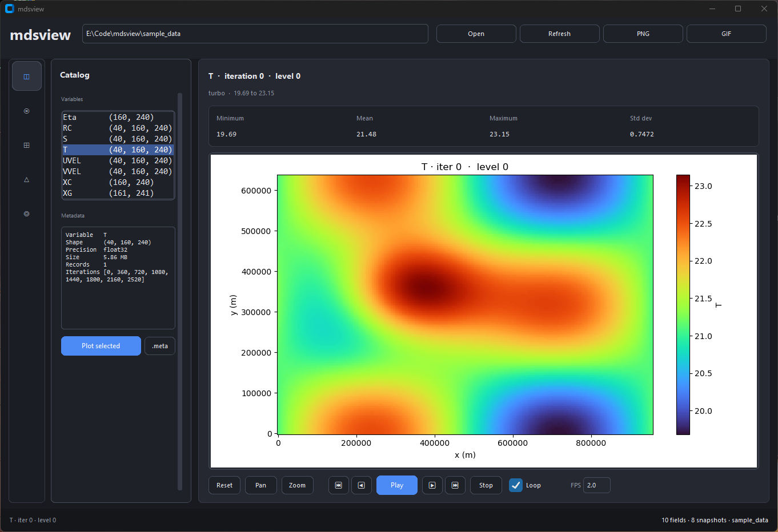
Task: Click the "turbo · 19.69 to 23.15" subtitle
Action: click(x=241, y=93)
